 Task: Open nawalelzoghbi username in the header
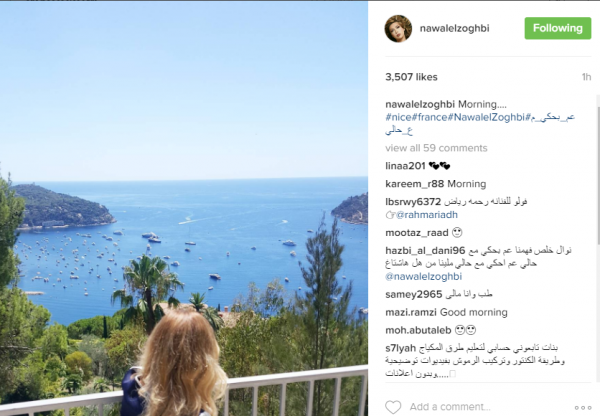click(x=454, y=28)
